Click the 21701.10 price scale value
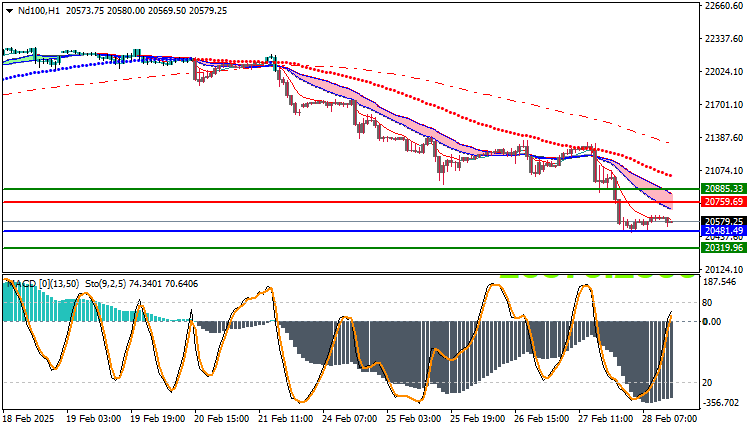Image resolution: width=750 pixels, height=430 pixels. pyautogui.click(x=724, y=105)
